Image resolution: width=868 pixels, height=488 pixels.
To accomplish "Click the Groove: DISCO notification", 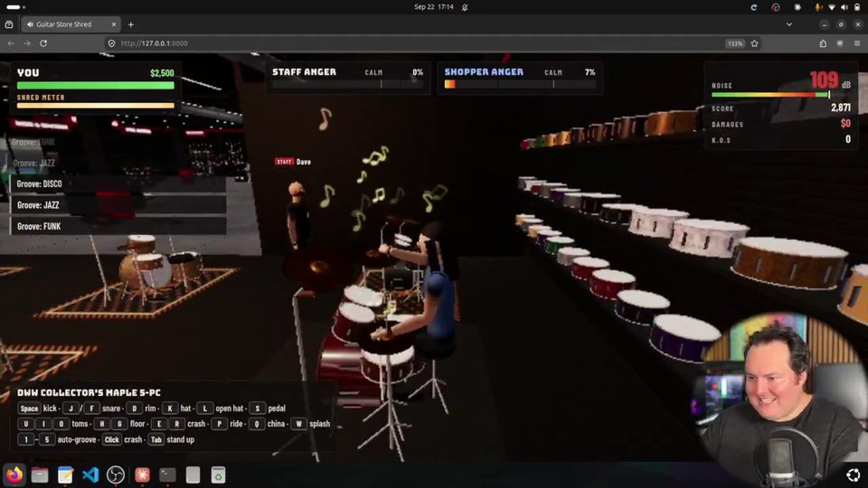I will click(x=118, y=183).
